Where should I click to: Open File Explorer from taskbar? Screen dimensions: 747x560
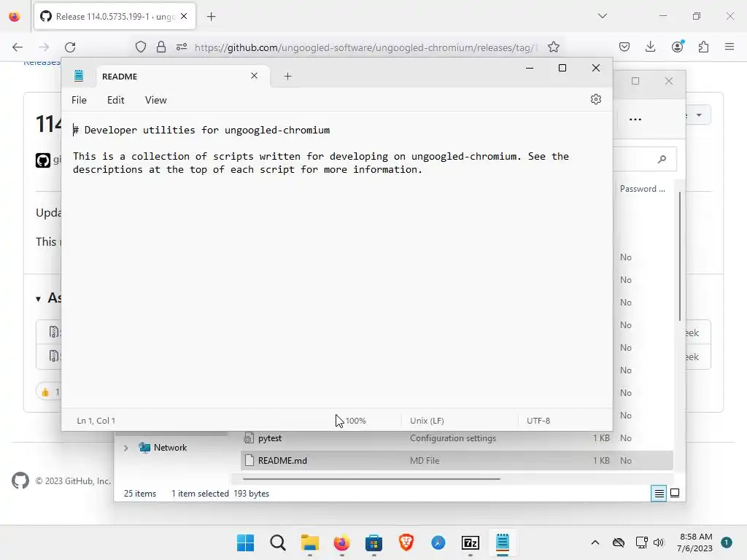click(x=309, y=542)
